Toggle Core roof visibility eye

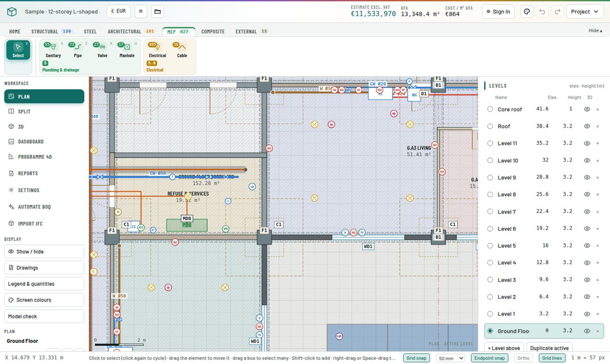click(587, 109)
